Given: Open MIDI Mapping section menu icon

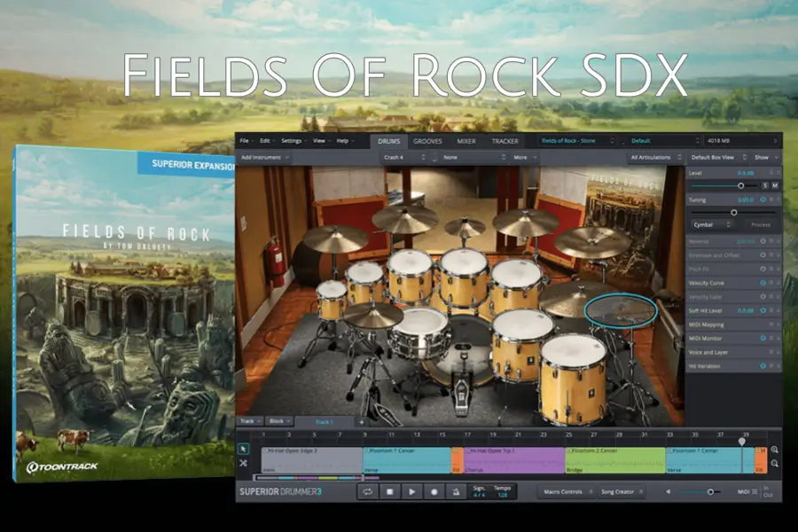Looking at the screenshot, I should pyautogui.click(x=771, y=325).
